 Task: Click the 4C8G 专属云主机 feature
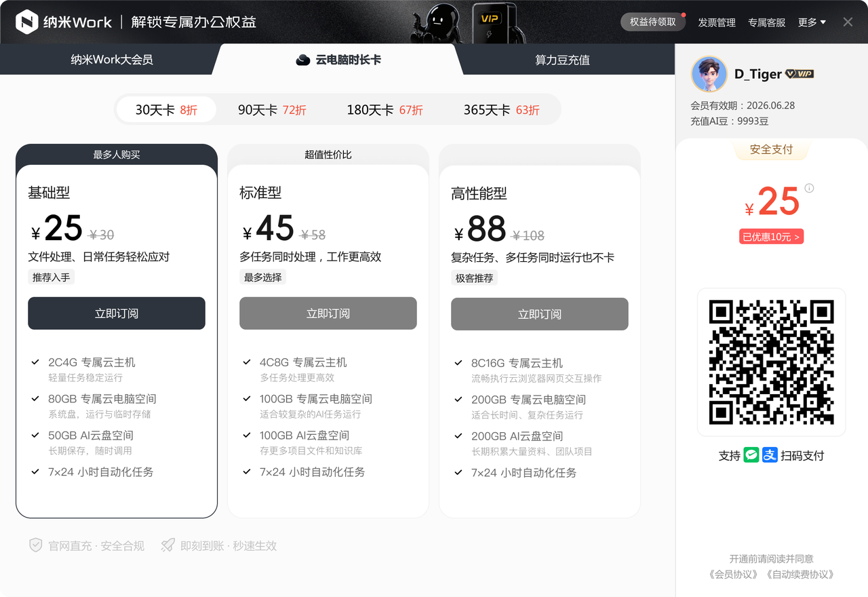[303, 362]
